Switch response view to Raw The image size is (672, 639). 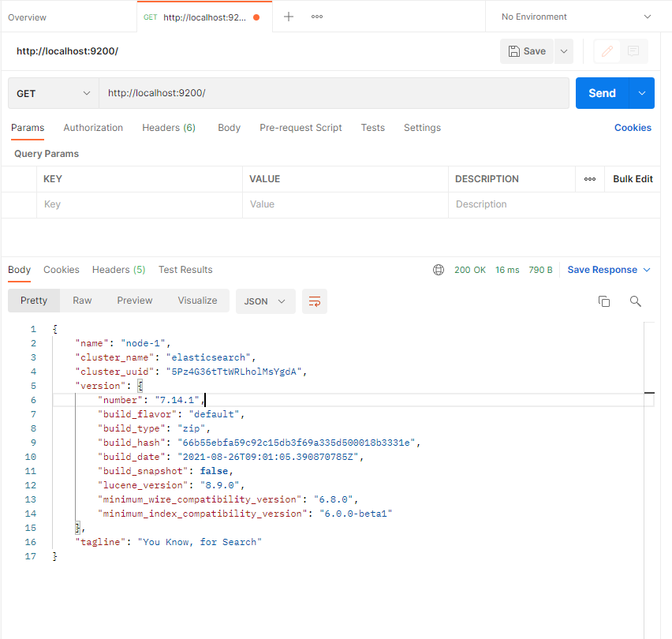click(82, 301)
